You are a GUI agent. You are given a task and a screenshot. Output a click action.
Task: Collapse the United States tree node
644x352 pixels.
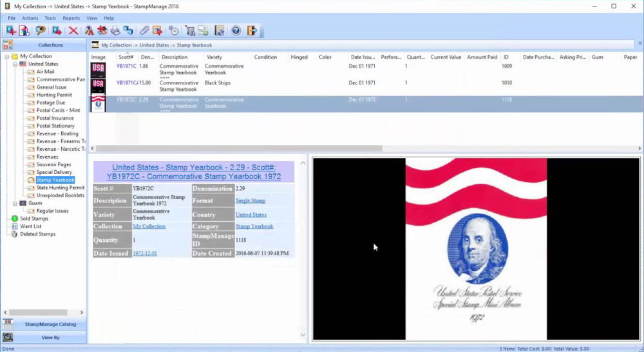[x=15, y=64]
